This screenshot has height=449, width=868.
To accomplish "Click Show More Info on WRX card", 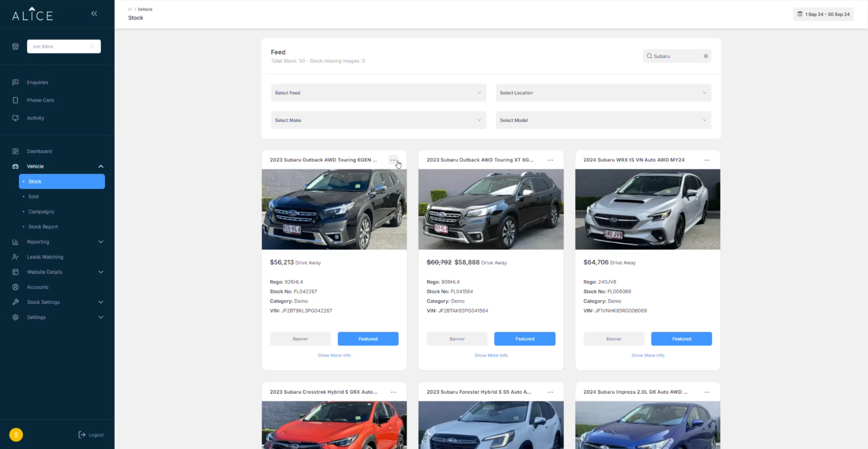I will 647,355.
